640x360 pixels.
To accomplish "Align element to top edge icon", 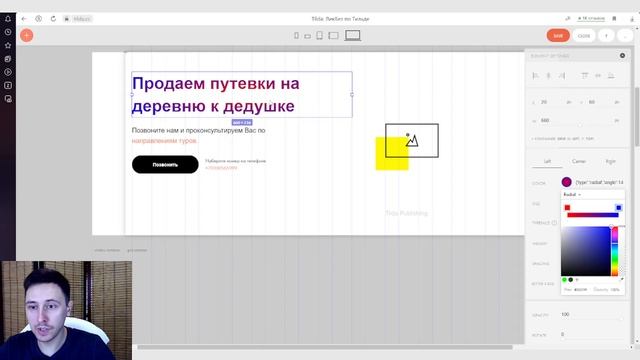I will (584, 76).
